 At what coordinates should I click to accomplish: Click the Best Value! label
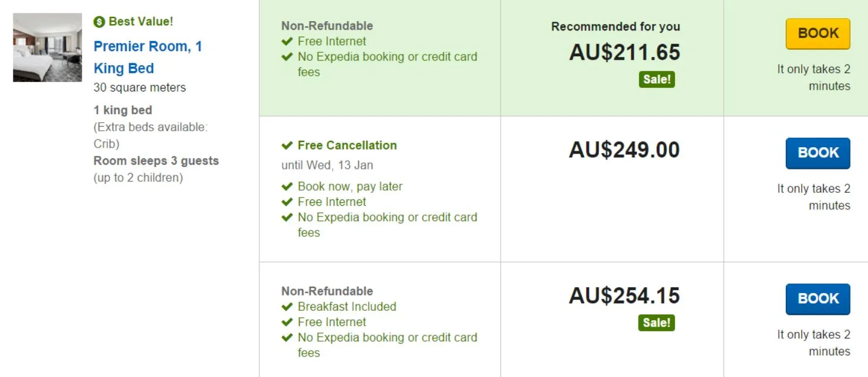pyautogui.click(x=141, y=22)
